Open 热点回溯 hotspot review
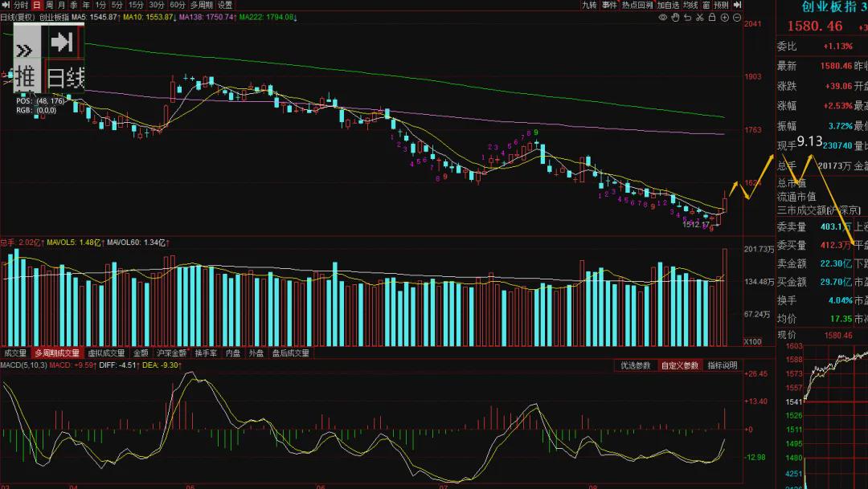Image resolution: width=868 pixels, height=489 pixels. click(637, 5)
